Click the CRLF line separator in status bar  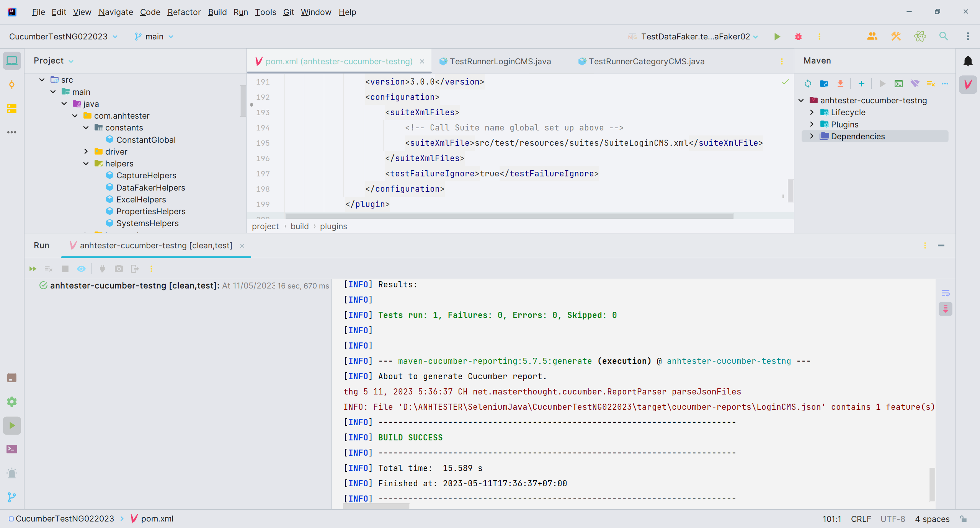coord(861,519)
